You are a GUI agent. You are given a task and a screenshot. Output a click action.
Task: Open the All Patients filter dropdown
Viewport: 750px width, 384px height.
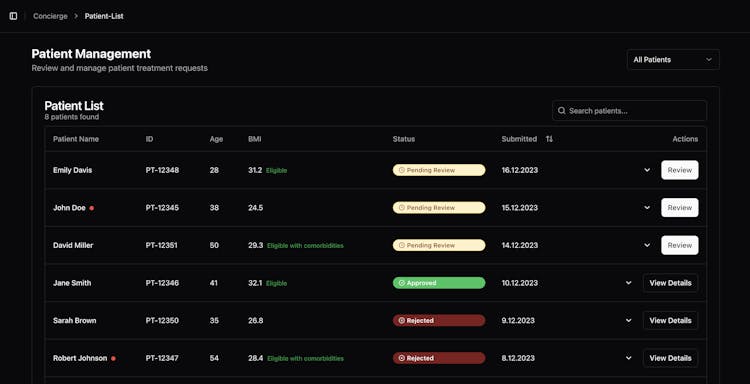(673, 60)
